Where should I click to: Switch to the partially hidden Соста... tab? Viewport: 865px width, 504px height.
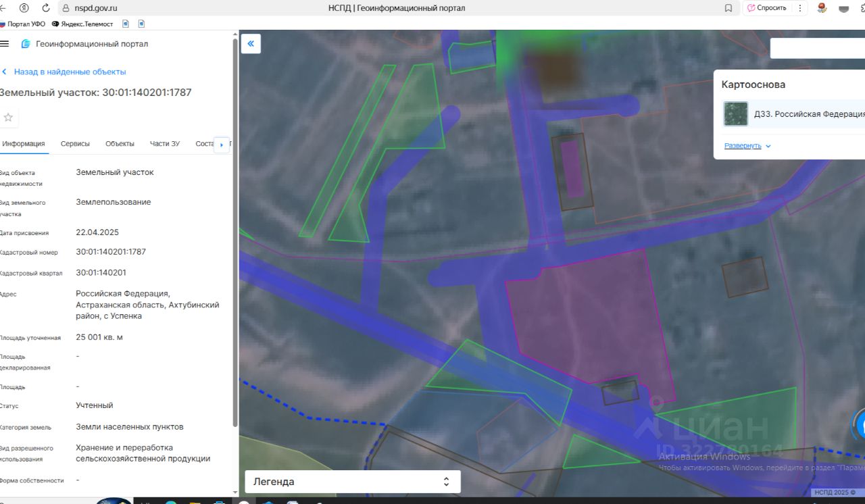(204, 144)
